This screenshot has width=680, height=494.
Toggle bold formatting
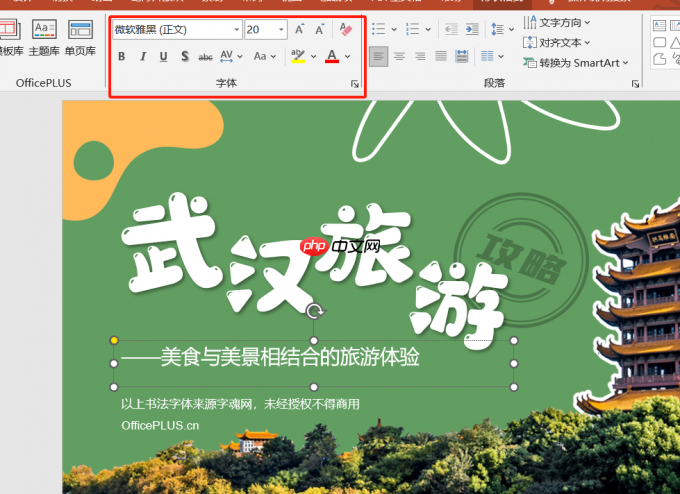121,56
